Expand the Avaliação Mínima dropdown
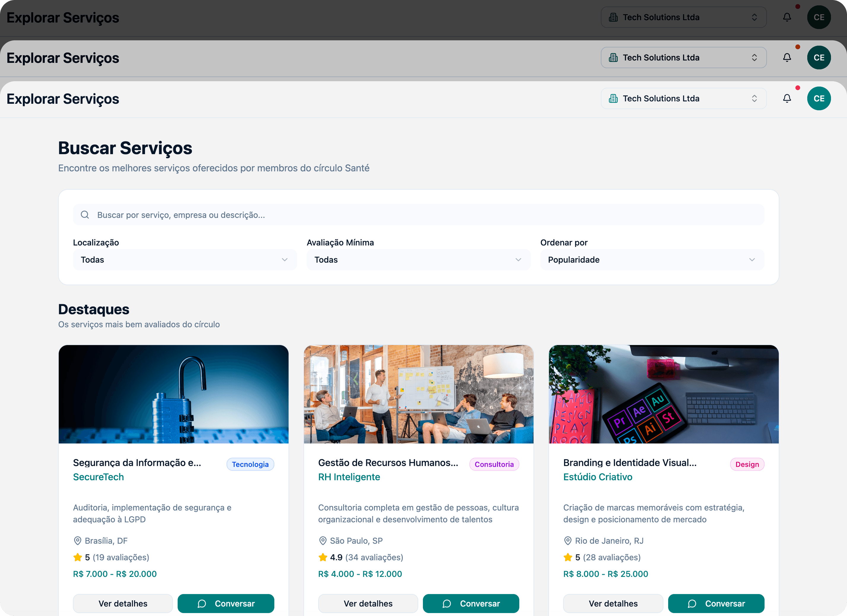This screenshot has width=847, height=616. 418,259
